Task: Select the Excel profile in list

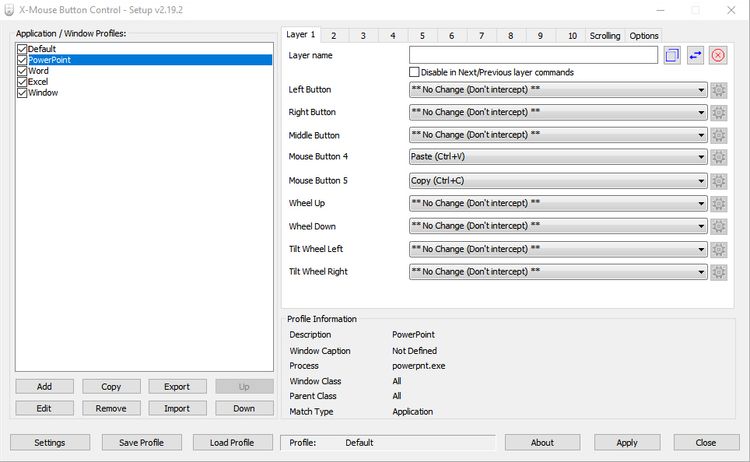Action: 38,82
